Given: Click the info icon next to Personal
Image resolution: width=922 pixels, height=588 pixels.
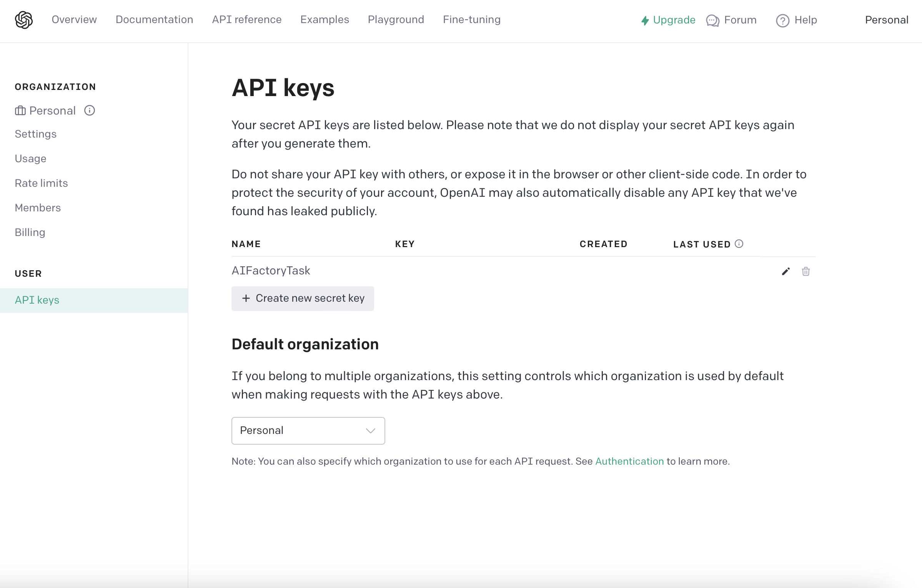Looking at the screenshot, I should click(x=90, y=111).
